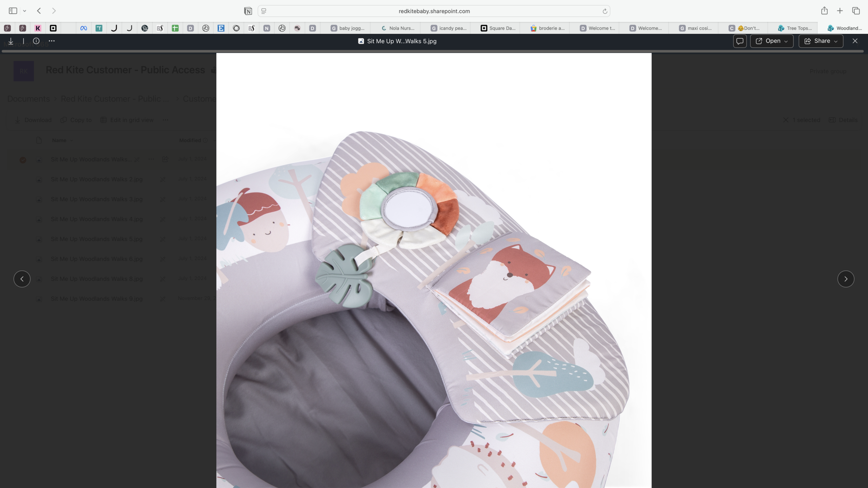Click Download in the dimmed SharePoint toolbar
The width and height of the screenshot is (868, 488).
[33, 120]
